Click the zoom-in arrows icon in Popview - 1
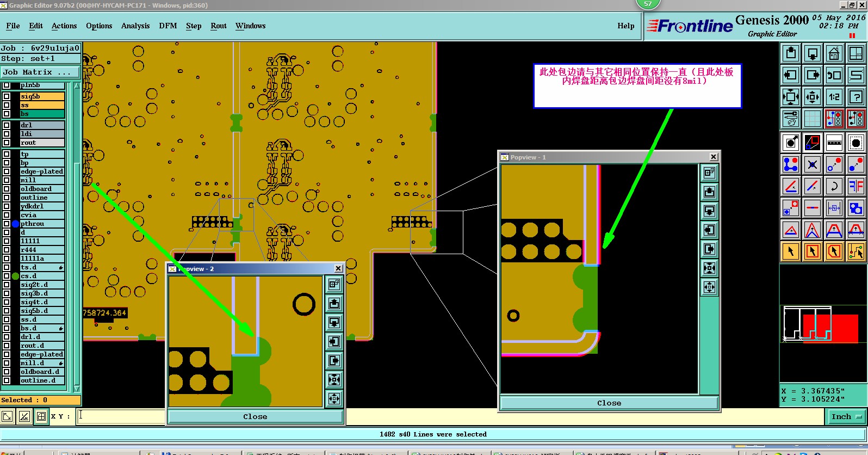 [x=709, y=268]
